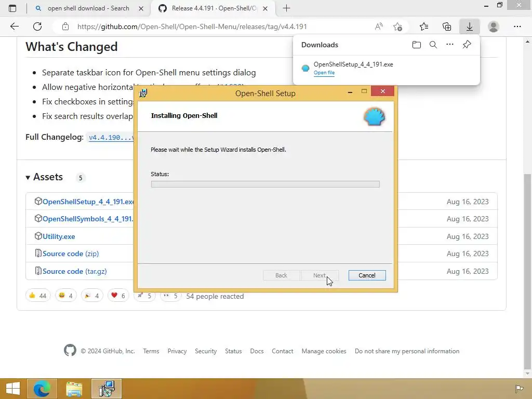Image resolution: width=532 pixels, height=399 pixels.
Task: Open the Terms footer link
Action: tap(151, 351)
